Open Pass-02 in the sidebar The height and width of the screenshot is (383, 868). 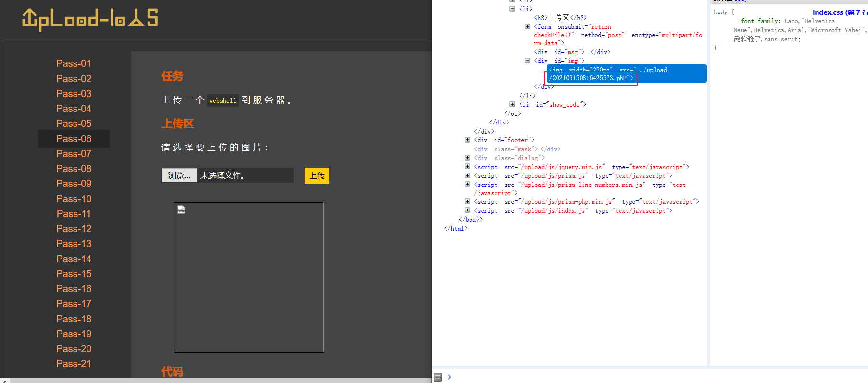click(x=74, y=78)
